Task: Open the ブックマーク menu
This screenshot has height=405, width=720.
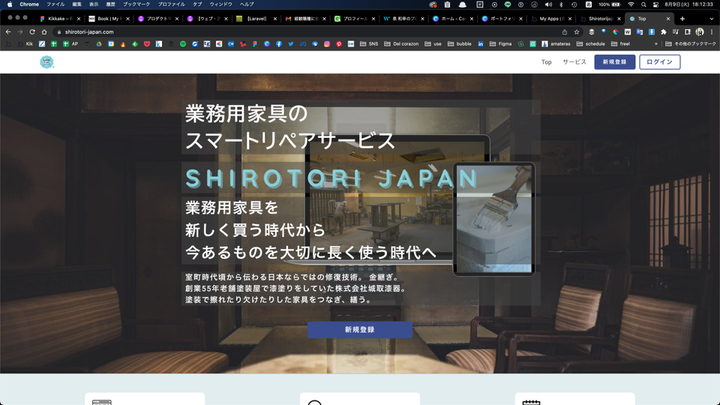Action: [x=136, y=5]
